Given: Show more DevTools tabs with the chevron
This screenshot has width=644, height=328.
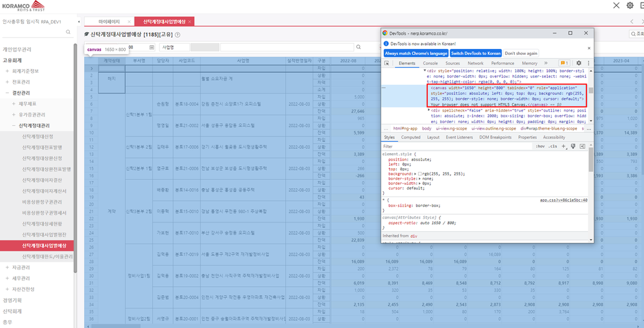Looking at the screenshot, I should 546,63.
